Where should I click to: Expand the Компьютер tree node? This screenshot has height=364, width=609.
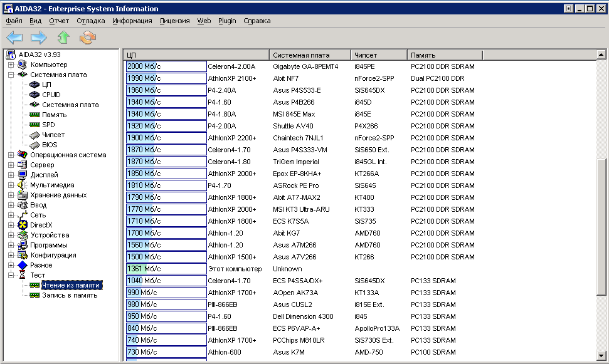11,65
